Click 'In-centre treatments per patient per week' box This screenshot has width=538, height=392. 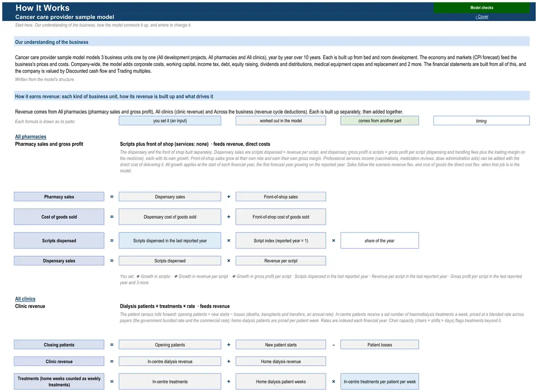[x=380, y=382]
